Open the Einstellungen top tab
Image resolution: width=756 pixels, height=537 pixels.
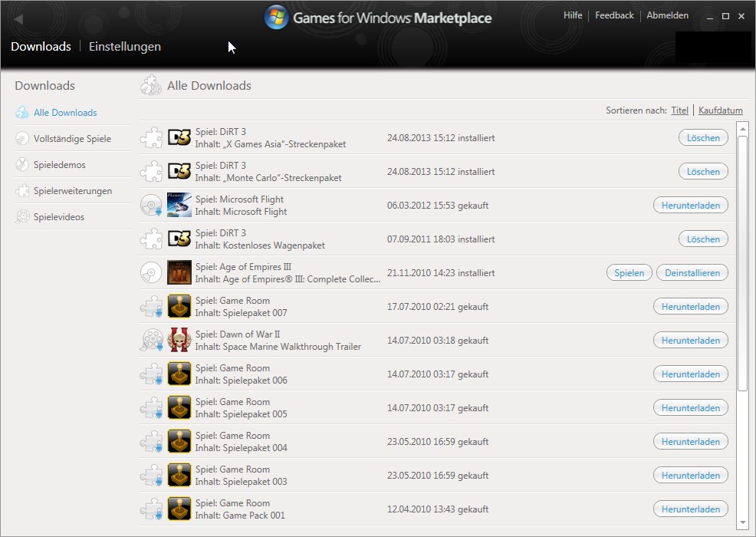coord(125,46)
